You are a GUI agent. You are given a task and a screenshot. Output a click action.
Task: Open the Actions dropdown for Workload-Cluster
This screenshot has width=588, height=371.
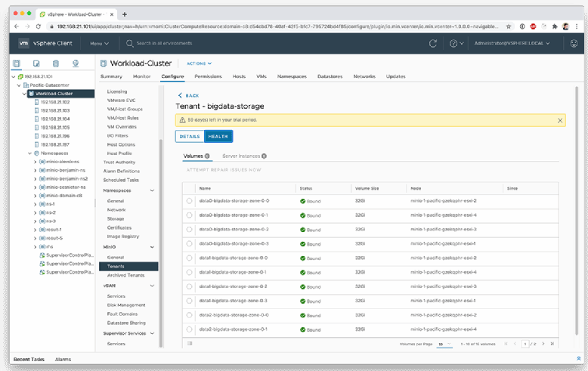(199, 63)
